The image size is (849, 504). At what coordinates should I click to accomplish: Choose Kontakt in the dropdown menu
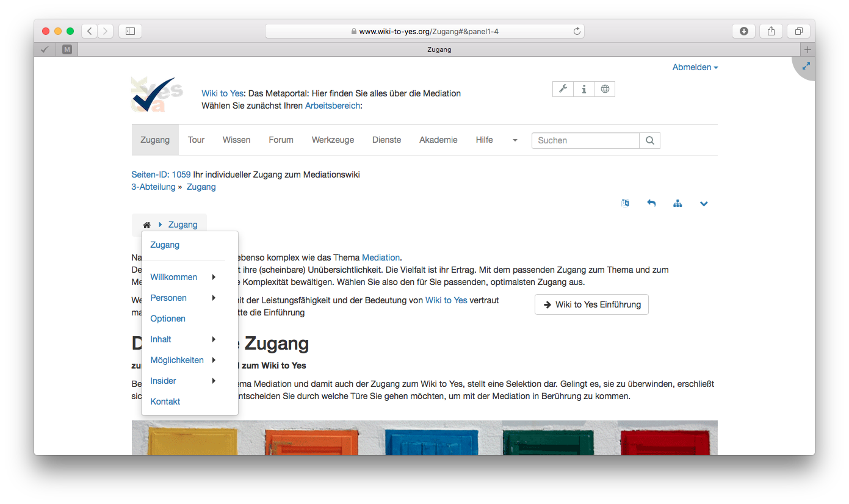[x=165, y=401]
